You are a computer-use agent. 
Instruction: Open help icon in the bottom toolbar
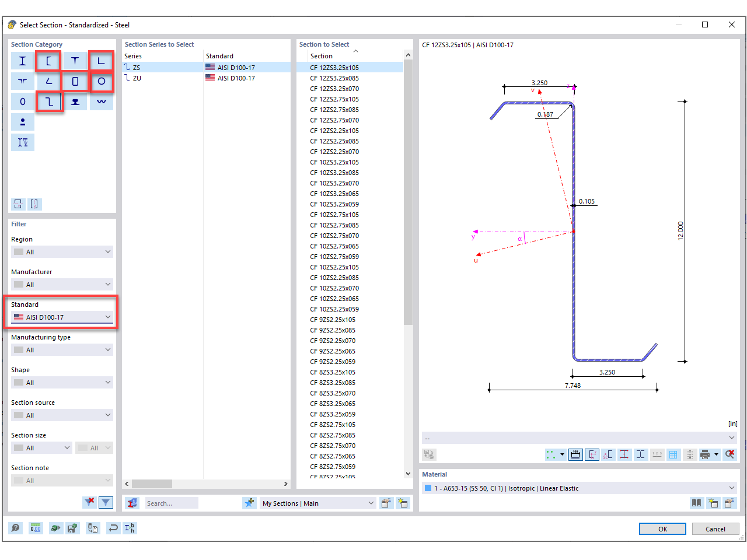point(16,528)
